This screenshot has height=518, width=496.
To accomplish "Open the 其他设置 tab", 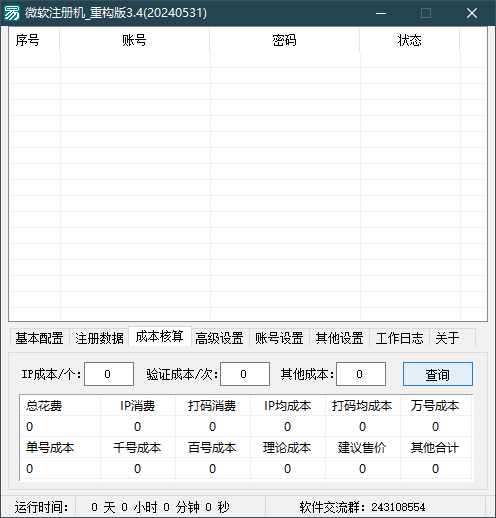I will pyautogui.click(x=339, y=338).
